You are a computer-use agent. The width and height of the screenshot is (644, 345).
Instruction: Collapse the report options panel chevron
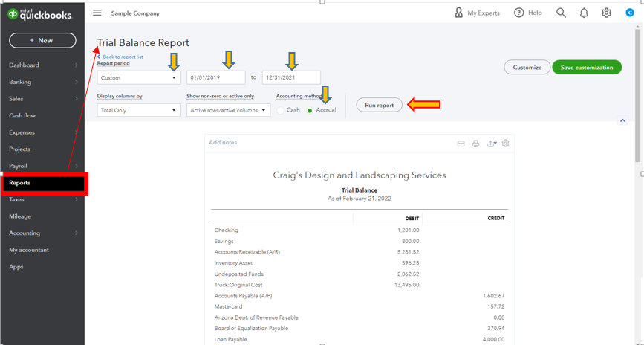622,120
